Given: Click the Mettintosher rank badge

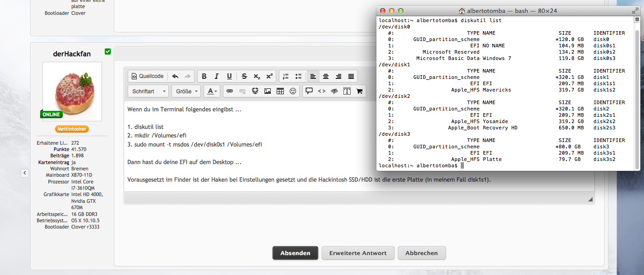Looking at the screenshot, I should coord(72,129).
